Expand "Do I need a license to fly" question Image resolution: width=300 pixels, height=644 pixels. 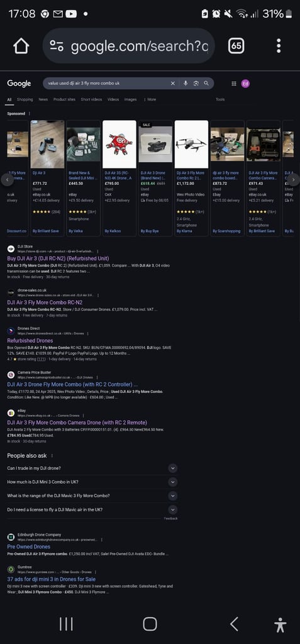coord(92,509)
